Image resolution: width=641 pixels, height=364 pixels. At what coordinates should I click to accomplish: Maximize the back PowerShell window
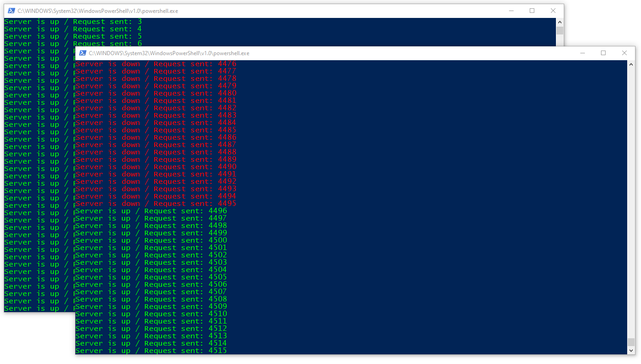pos(532,11)
